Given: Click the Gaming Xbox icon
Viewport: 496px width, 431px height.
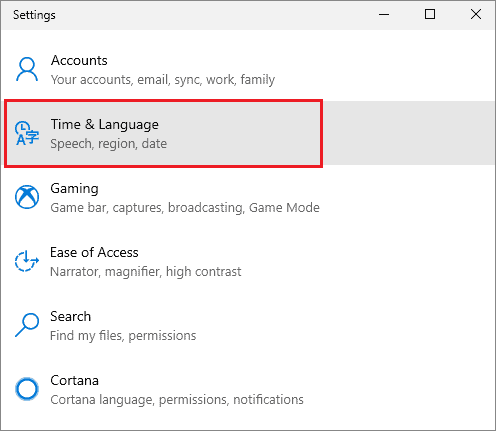Looking at the screenshot, I should 27,197.
